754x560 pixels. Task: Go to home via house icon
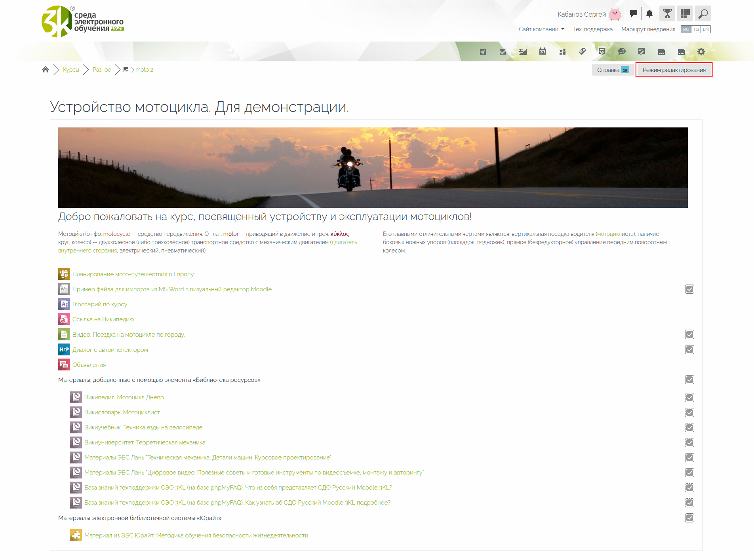point(46,70)
